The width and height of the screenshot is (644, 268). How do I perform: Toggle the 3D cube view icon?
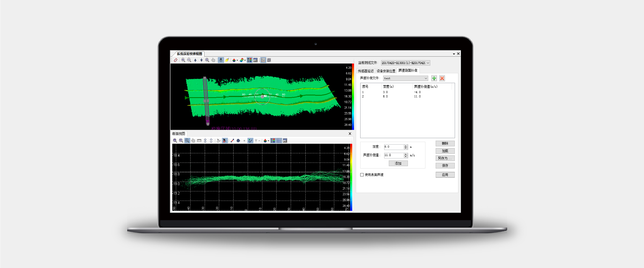[x=269, y=60]
